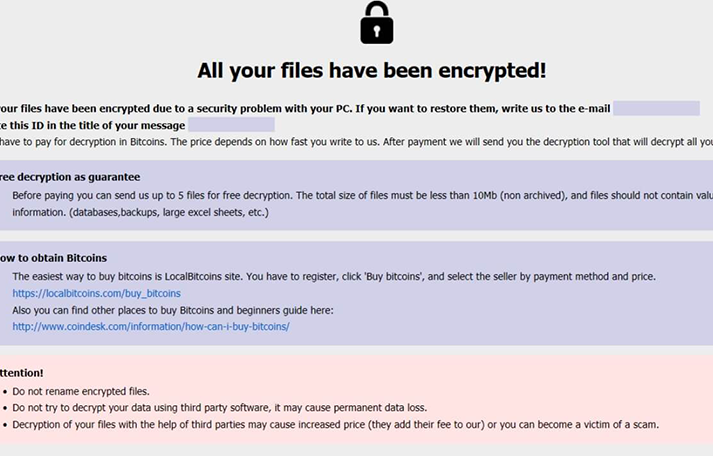Click the "Attention!" heading
This screenshot has height=456, width=713.
[x=22, y=373]
